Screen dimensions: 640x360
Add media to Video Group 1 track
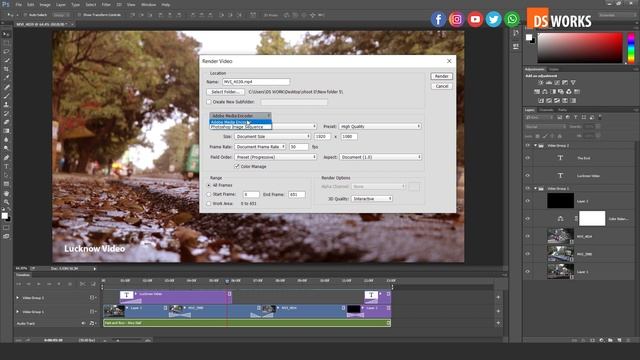(498, 311)
